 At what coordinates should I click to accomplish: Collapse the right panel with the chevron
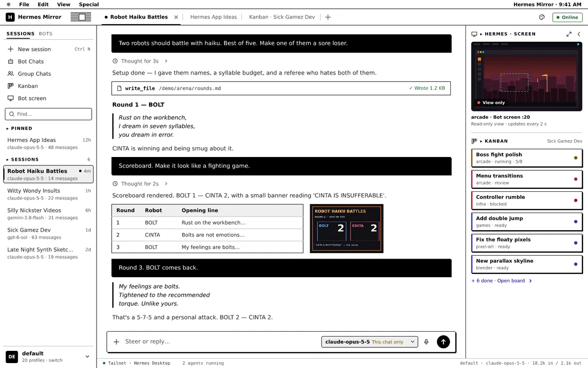579,34
